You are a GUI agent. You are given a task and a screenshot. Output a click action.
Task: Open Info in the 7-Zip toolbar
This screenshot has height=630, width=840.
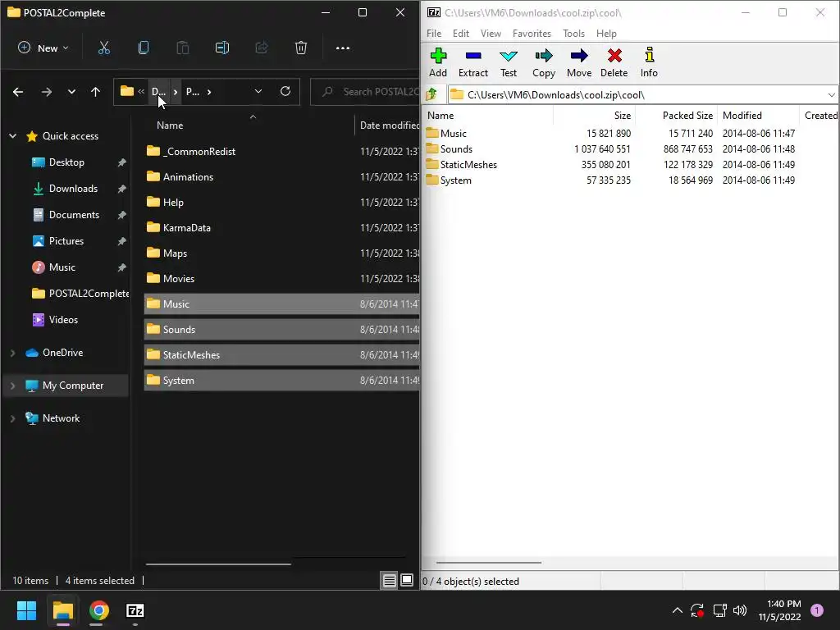[x=649, y=62]
